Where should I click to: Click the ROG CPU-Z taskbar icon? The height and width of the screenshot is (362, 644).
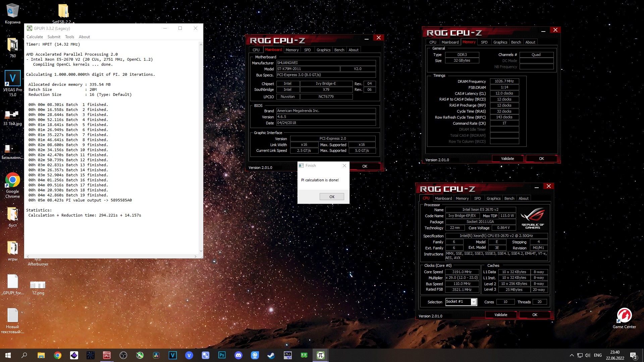pos(107,355)
